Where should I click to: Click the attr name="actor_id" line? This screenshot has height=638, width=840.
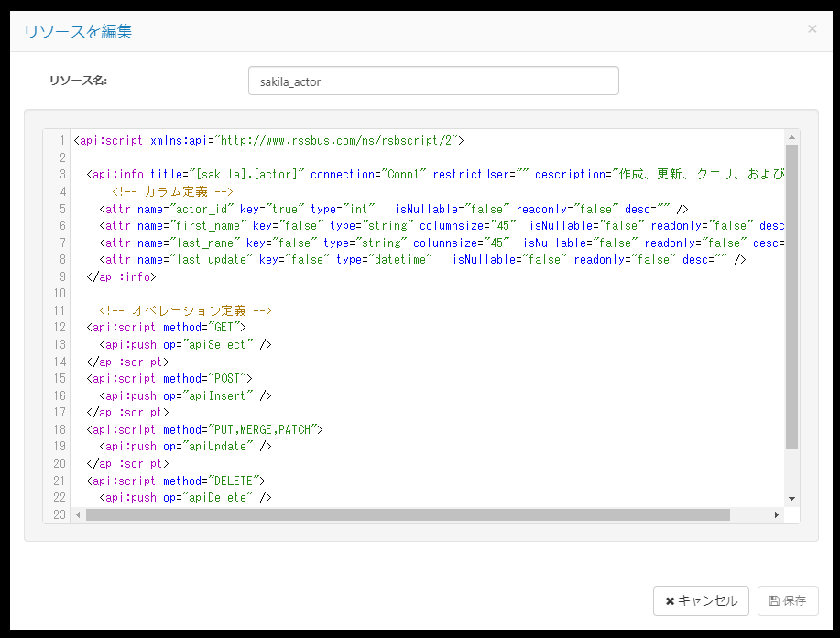pyautogui.click(x=394, y=209)
